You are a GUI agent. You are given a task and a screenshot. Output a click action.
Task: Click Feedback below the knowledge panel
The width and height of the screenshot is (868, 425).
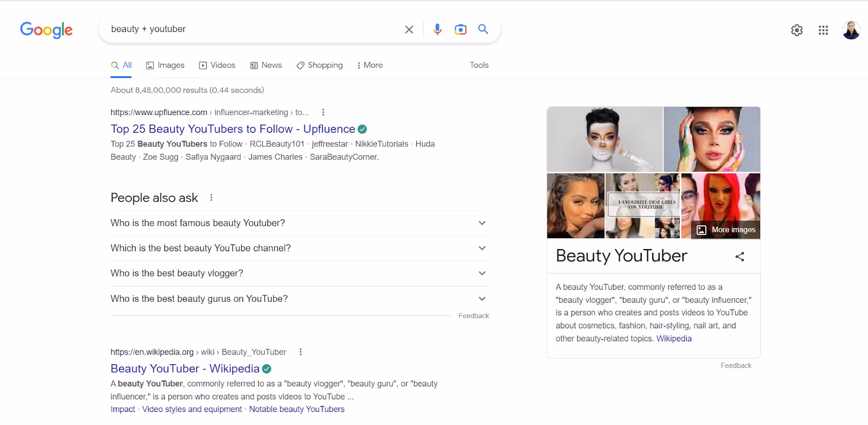pyautogui.click(x=736, y=366)
